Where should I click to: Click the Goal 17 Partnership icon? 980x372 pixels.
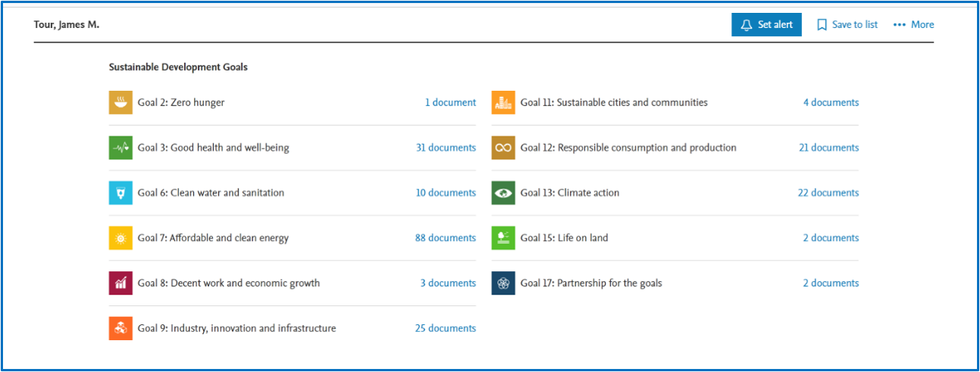coord(503,283)
